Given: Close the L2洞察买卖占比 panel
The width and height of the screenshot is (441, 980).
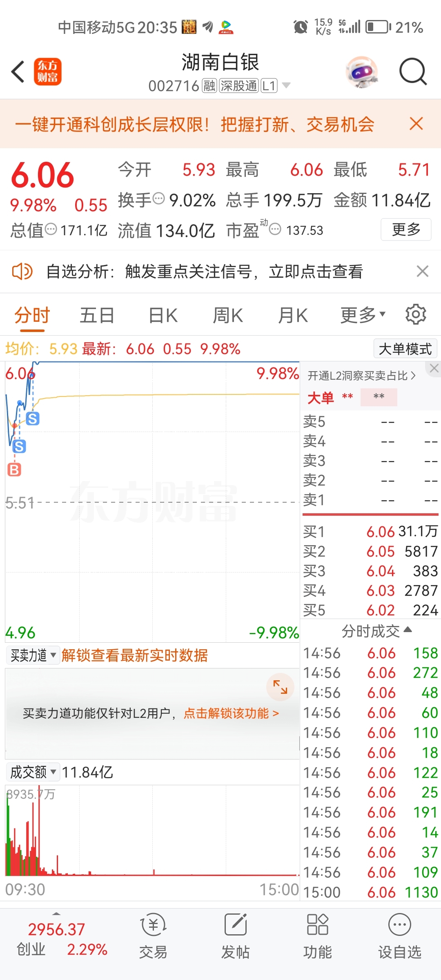Looking at the screenshot, I should click(x=434, y=368).
